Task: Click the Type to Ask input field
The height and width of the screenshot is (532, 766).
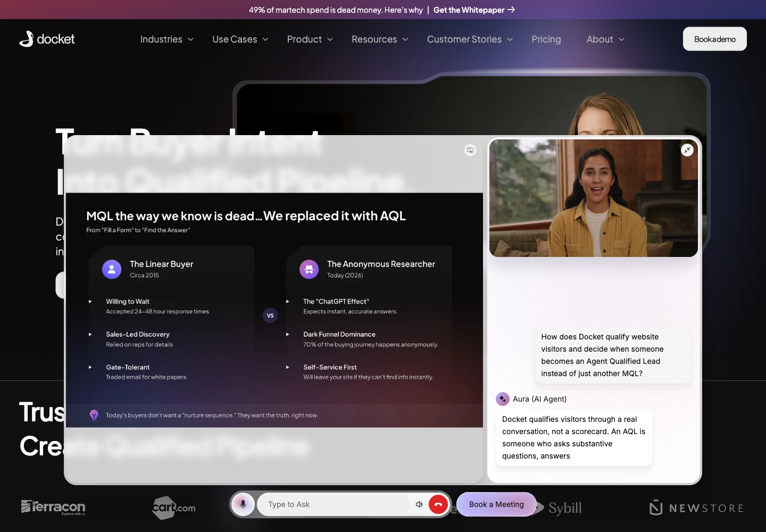Action: tap(333, 504)
